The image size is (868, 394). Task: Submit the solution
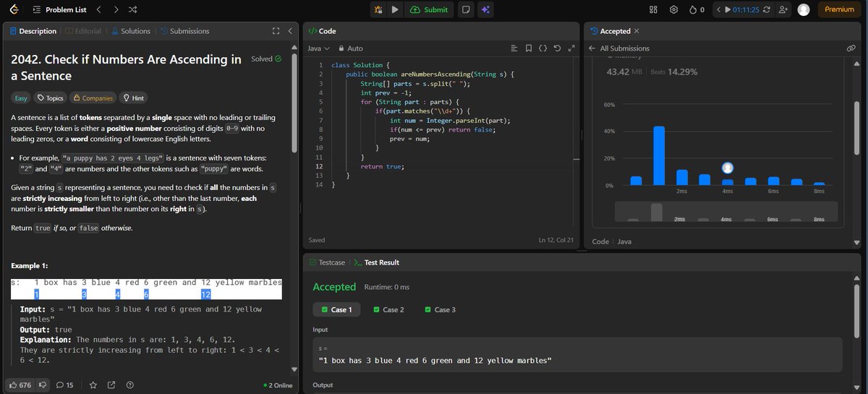(x=429, y=9)
